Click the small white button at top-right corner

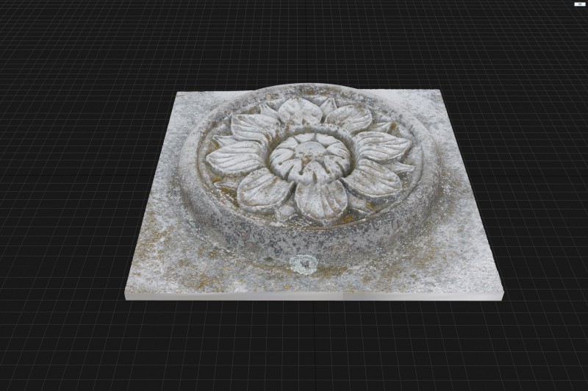(x=580, y=4)
